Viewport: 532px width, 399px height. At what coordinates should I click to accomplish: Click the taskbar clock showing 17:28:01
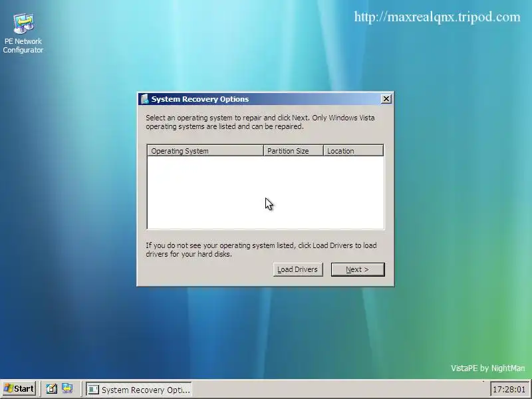pyautogui.click(x=509, y=389)
